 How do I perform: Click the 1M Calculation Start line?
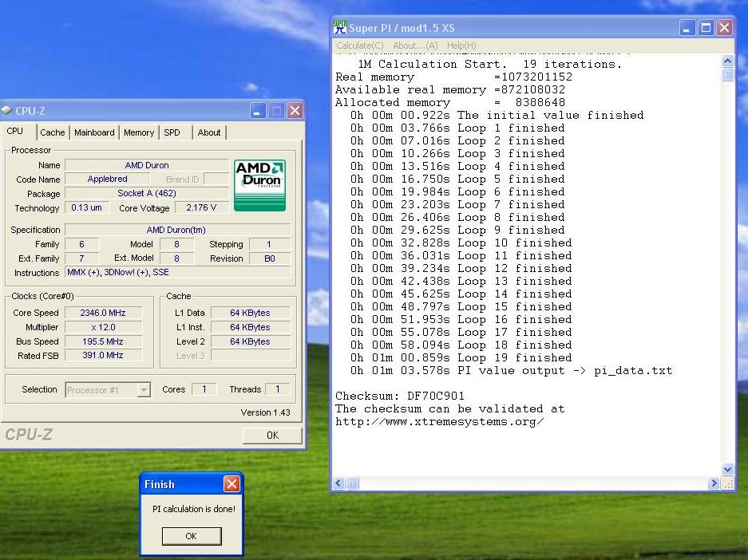point(490,65)
